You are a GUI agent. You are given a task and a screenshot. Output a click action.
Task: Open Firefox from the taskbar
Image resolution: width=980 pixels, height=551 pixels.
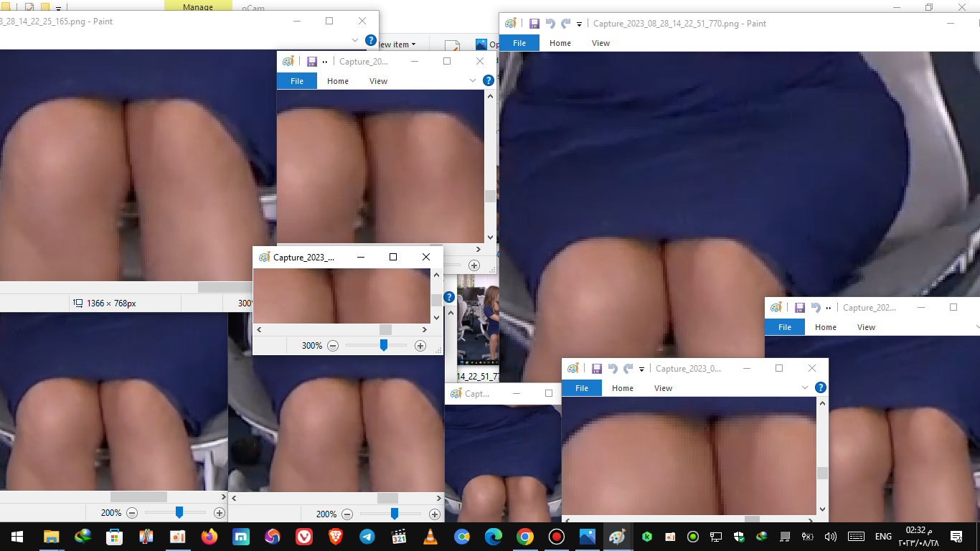click(209, 537)
